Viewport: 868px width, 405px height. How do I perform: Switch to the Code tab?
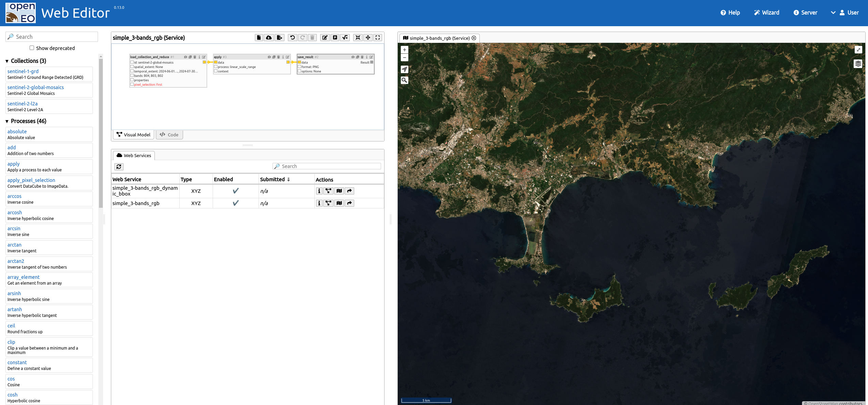169,135
